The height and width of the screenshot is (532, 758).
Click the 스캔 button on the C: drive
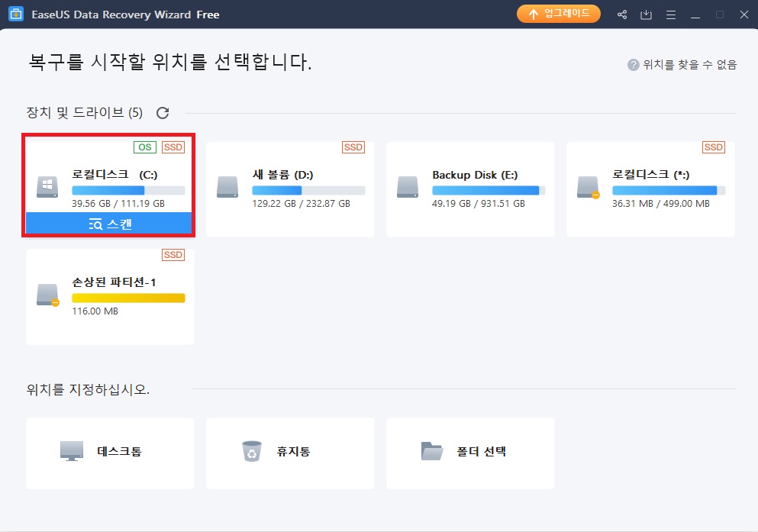pyautogui.click(x=109, y=224)
